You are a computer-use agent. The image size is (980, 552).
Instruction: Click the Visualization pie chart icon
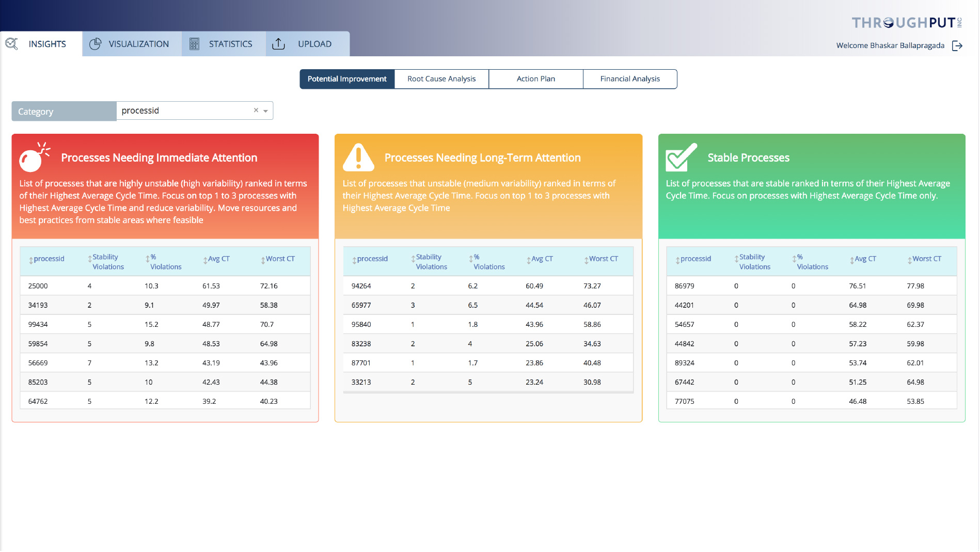click(x=95, y=44)
